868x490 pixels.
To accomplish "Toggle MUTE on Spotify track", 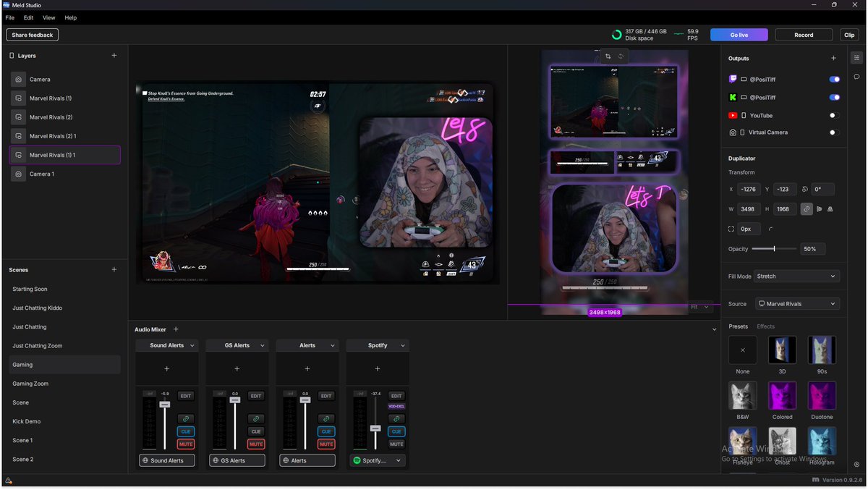I will [396, 444].
